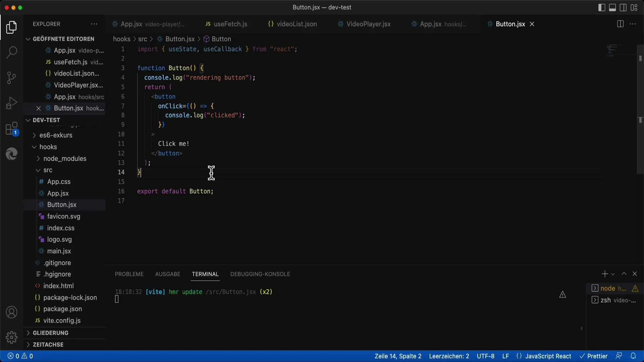Open terminal launch profile dropdown arrow
Viewport: 644px width, 362px height.
(613, 274)
